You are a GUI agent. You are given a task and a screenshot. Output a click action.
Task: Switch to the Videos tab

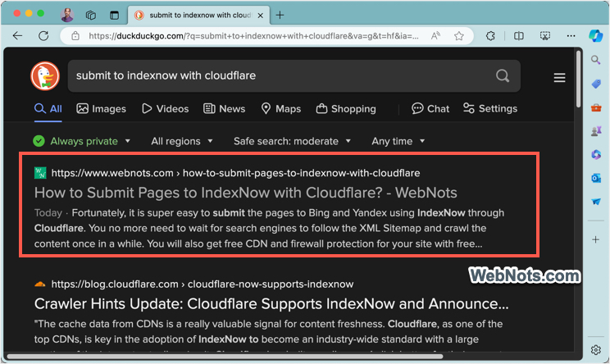click(x=165, y=109)
